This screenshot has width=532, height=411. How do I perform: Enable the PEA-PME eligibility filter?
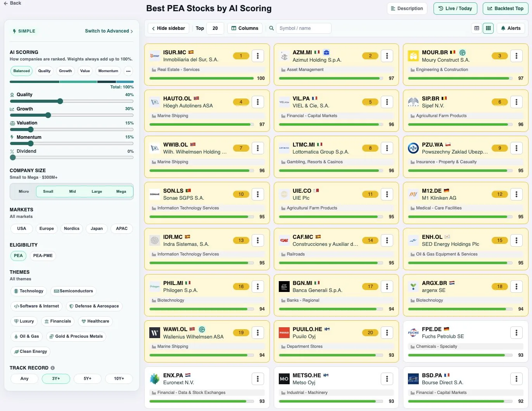43,256
